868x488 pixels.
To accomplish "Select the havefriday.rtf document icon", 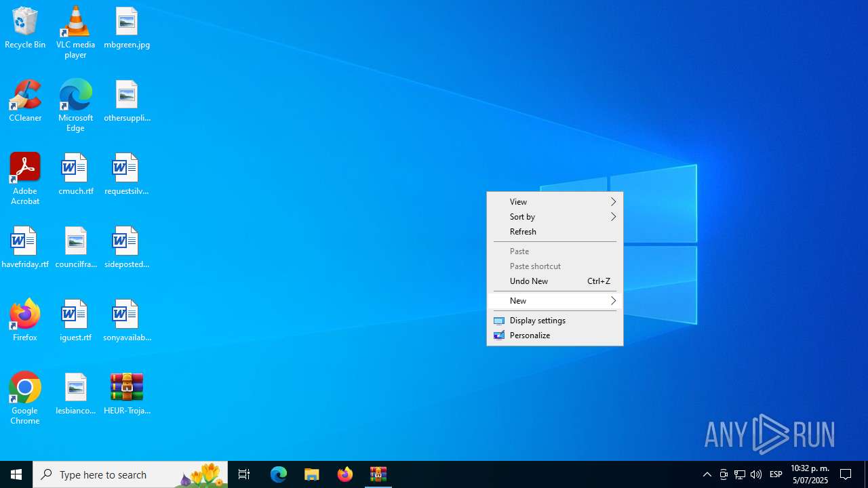I will click(x=25, y=247).
